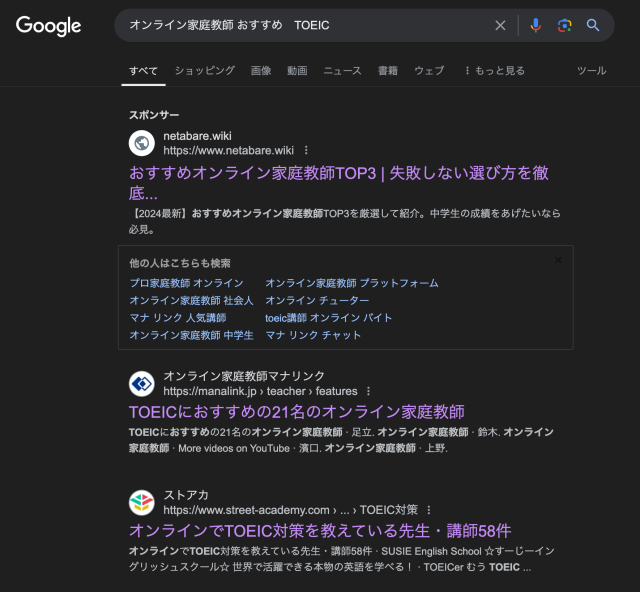The image size is (640, 592).
Task: Switch to the 動画 tab
Action: coord(297,71)
